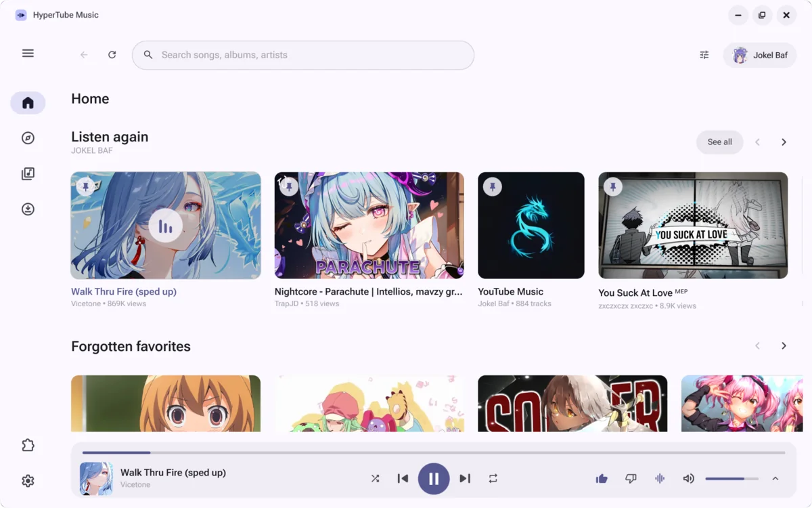Seek using the song progress bar

pyautogui.click(x=434, y=452)
